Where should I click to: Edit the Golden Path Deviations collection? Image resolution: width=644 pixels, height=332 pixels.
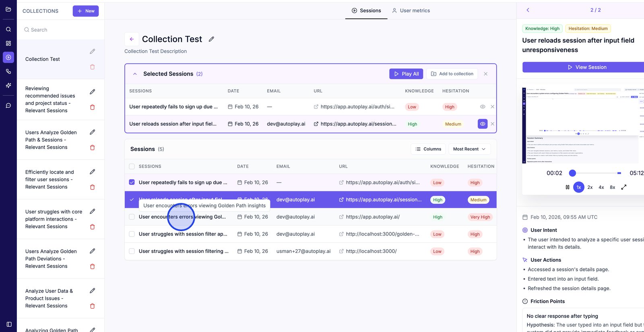click(93, 251)
